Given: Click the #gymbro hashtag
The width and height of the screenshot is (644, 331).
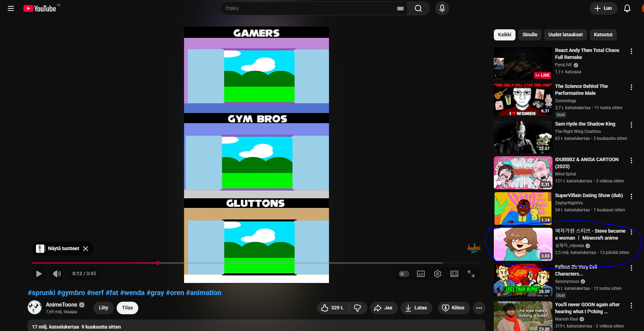Looking at the screenshot, I should [71, 293].
